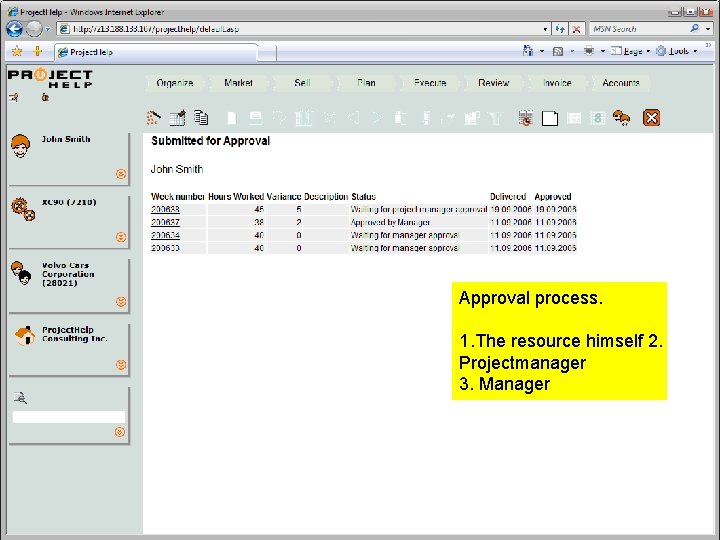Click the small tool icon under the ProjectHelp logo, on the left

[x=14, y=97]
